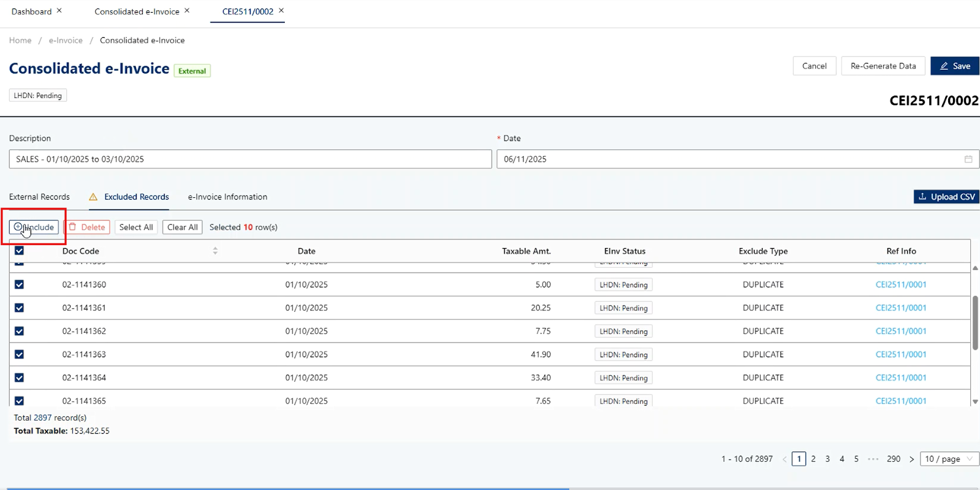The image size is (980, 490).
Task: Toggle the header select-all checkbox
Action: [20, 251]
